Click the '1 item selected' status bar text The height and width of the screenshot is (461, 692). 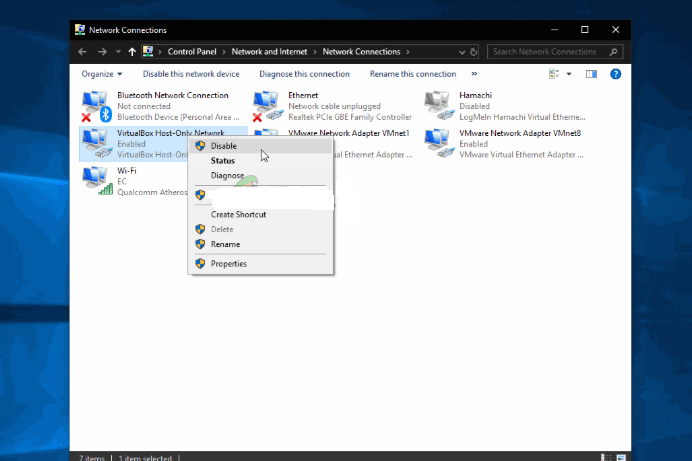[145, 458]
